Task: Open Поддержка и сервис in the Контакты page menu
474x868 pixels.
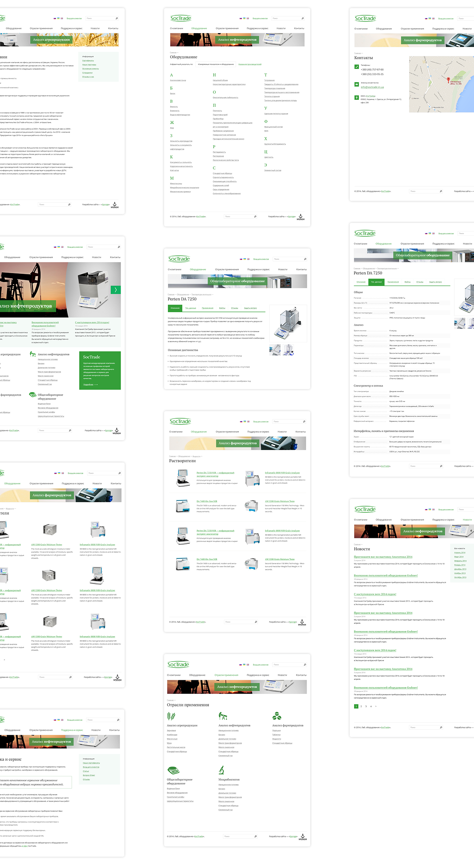Action: click(443, 29)
